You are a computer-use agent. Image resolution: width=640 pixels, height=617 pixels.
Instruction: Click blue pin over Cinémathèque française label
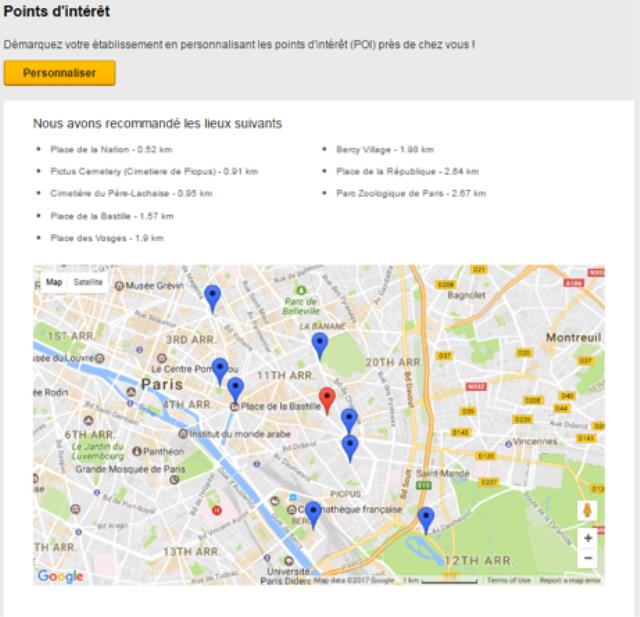[313, 515]
